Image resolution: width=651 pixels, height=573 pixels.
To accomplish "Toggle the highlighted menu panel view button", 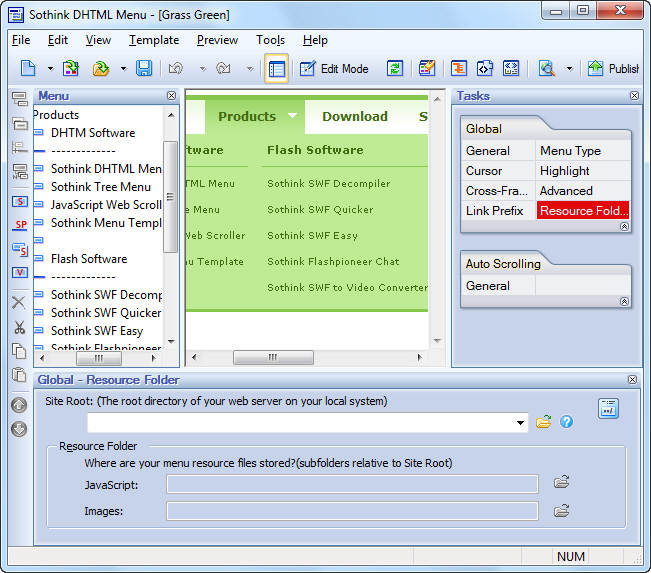I will (277, 69).
